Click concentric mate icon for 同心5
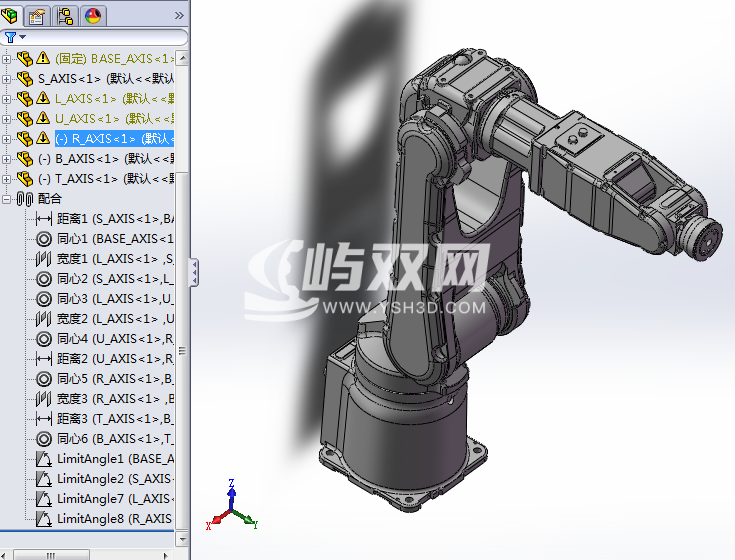The width and height of the screenshot is (735, 560). coord(44,379)
